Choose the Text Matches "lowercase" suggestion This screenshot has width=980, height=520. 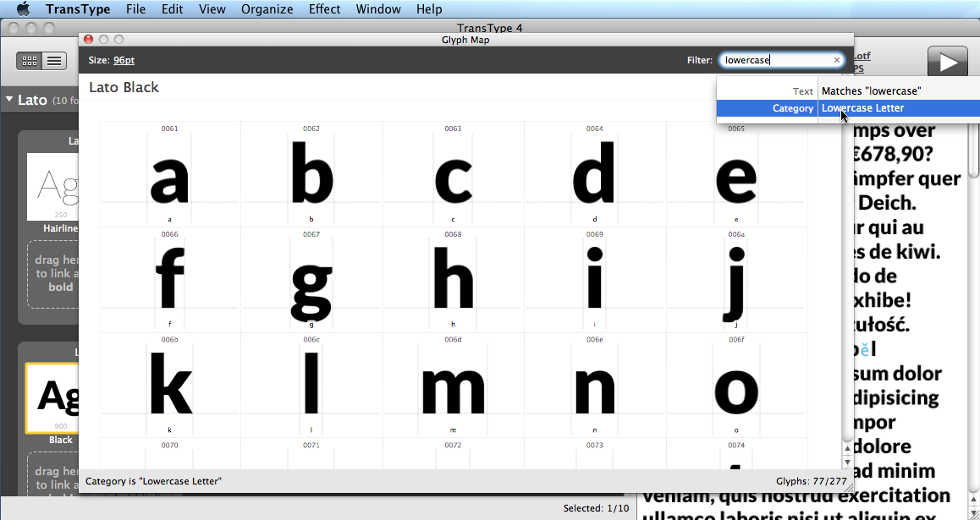pos(848,91)
